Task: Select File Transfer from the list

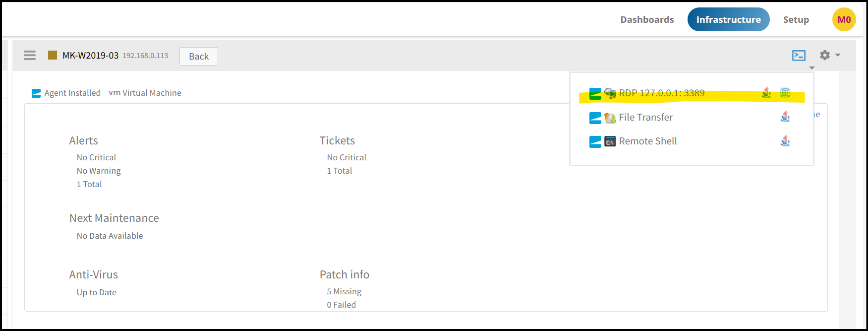Action: pos(645,117)
